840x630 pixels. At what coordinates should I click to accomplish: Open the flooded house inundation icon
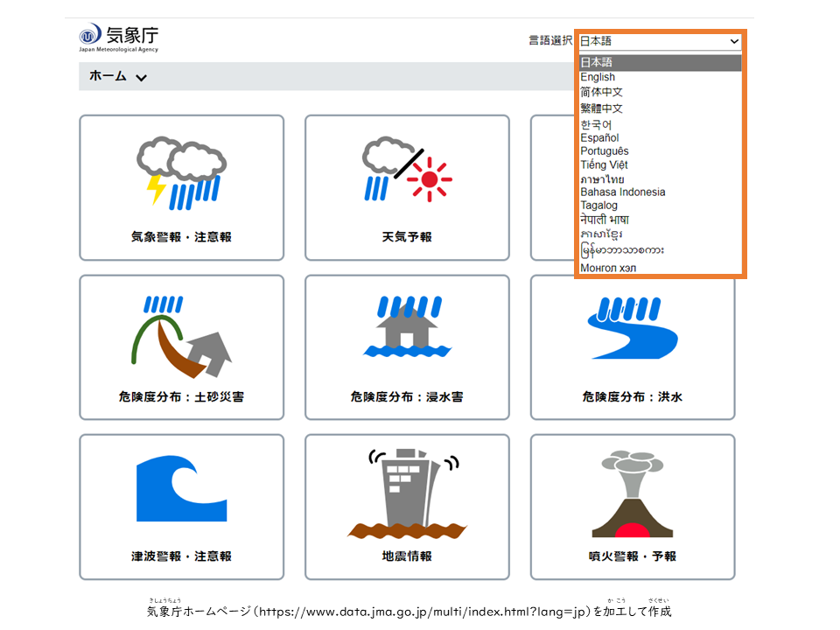(x=407, y=329)
